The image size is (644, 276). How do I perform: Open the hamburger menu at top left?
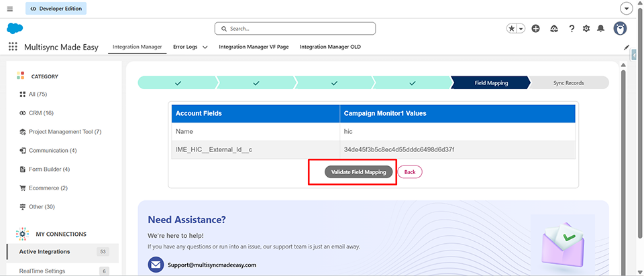10,9
